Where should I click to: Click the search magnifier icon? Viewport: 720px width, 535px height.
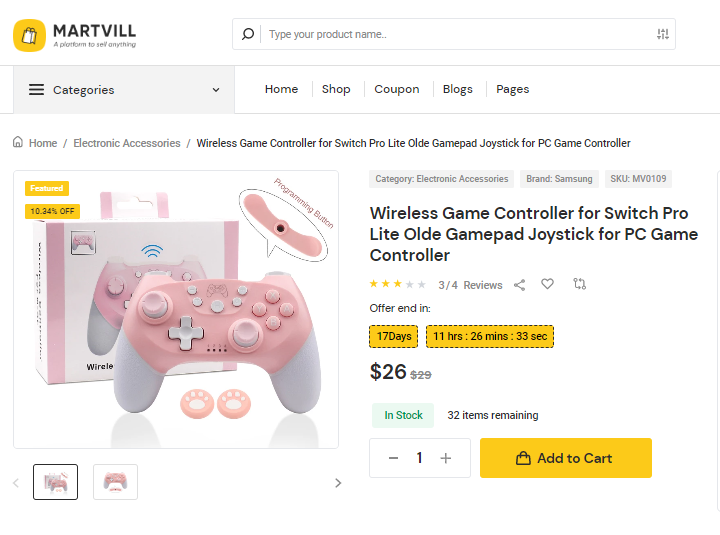pyautogui.click(x=248, y=34)
